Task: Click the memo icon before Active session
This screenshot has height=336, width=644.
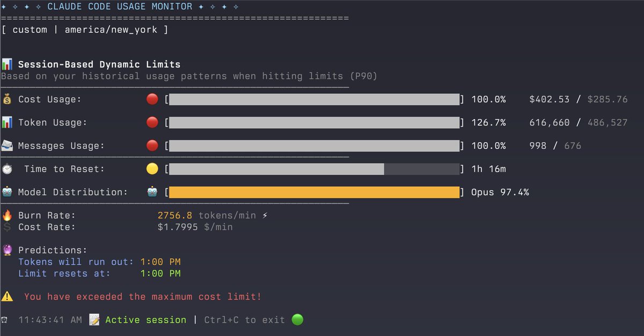Action: tap(94, 319)
